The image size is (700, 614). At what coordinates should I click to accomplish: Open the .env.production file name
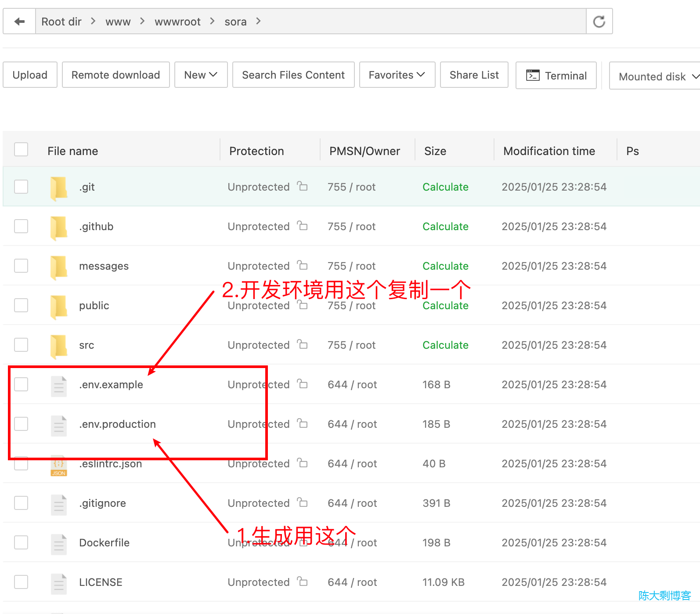pyautogui.click(x=117, y=424)
